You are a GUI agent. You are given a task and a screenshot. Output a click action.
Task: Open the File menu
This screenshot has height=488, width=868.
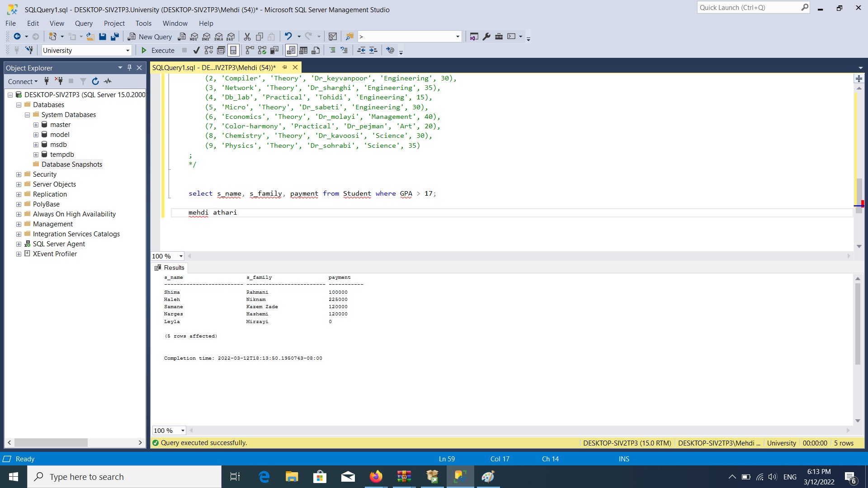(10, 23)
